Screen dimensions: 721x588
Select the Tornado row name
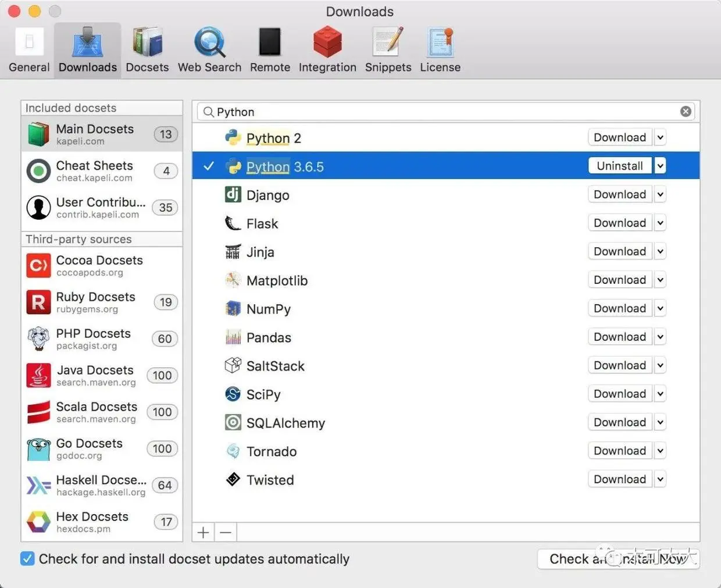coord(272,451)
